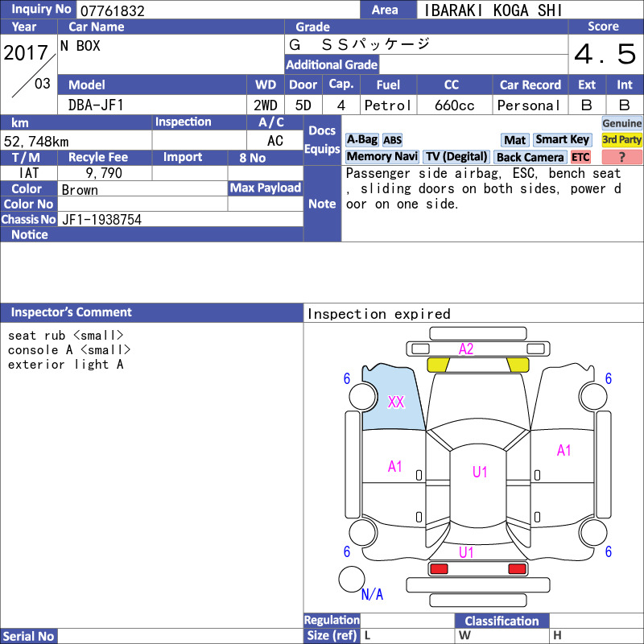Click the A-Bag equipment badge
Image resolution: width=644 pixels, height=644 pixels.
pos(361,140)
